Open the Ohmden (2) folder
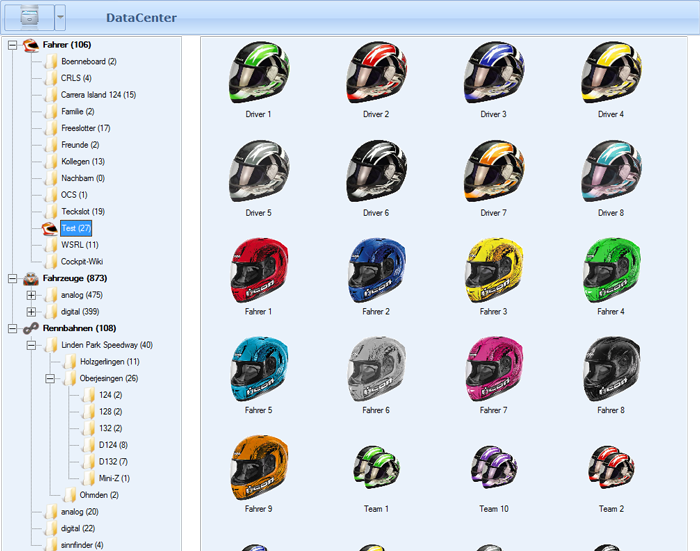700x551 pixels. pos(99,495)
